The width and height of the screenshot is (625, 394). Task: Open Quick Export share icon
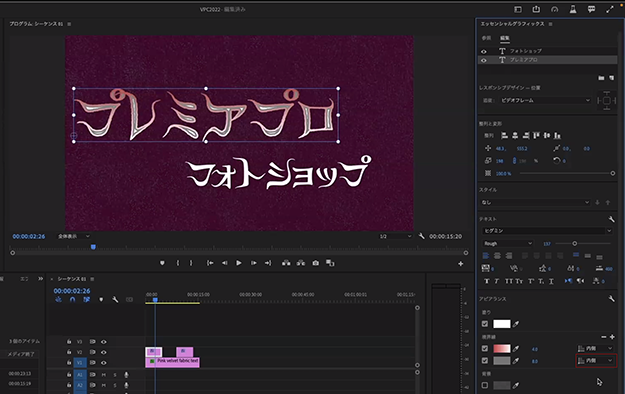pyautogui.click(x=536, y=9)
